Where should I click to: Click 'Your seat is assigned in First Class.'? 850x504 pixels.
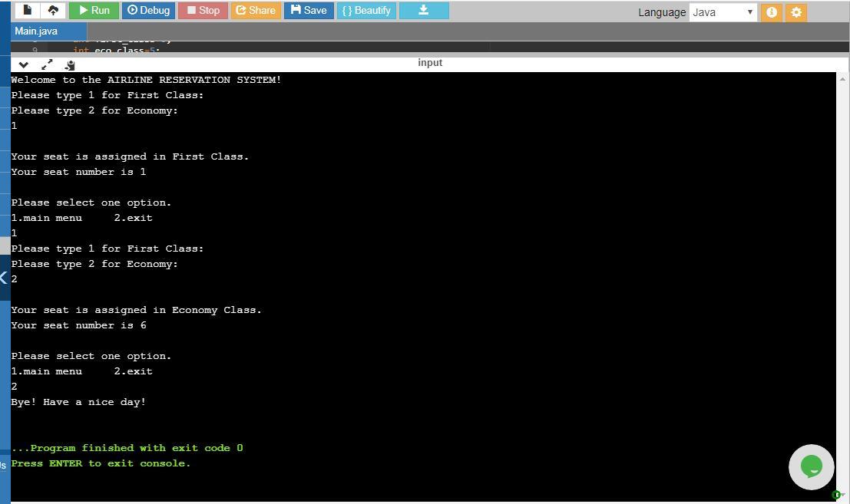click(x=130, y=156)
